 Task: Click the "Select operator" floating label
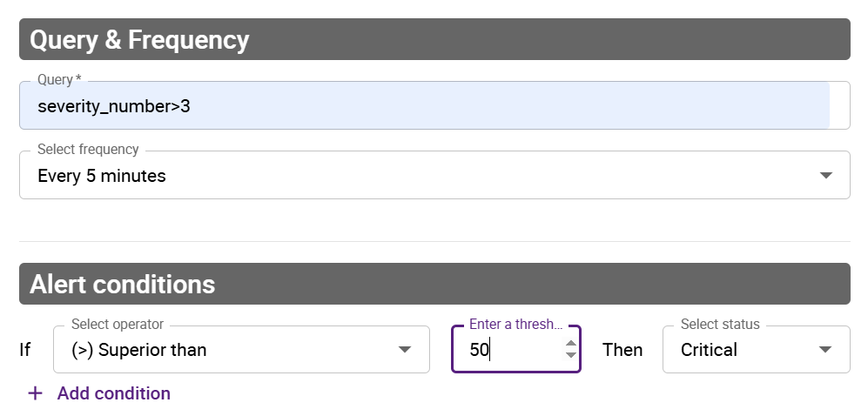click(118, 325)
